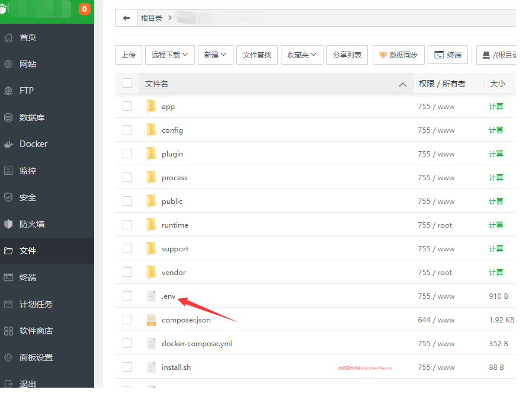Click the back arrow in path bar
The height and width of the screenshot is (393, 532).
[x=126, y=18]
